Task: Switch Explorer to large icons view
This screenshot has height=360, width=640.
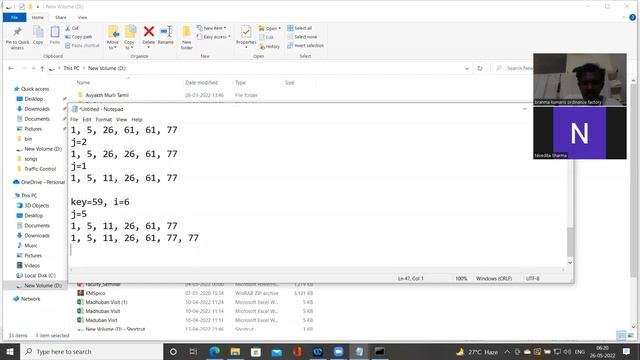Action: 631,336
